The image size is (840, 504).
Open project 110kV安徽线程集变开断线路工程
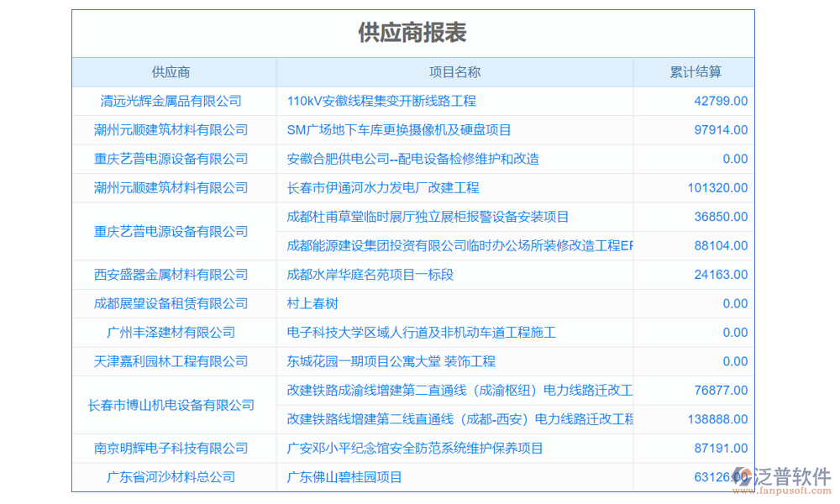coord(381,101)
